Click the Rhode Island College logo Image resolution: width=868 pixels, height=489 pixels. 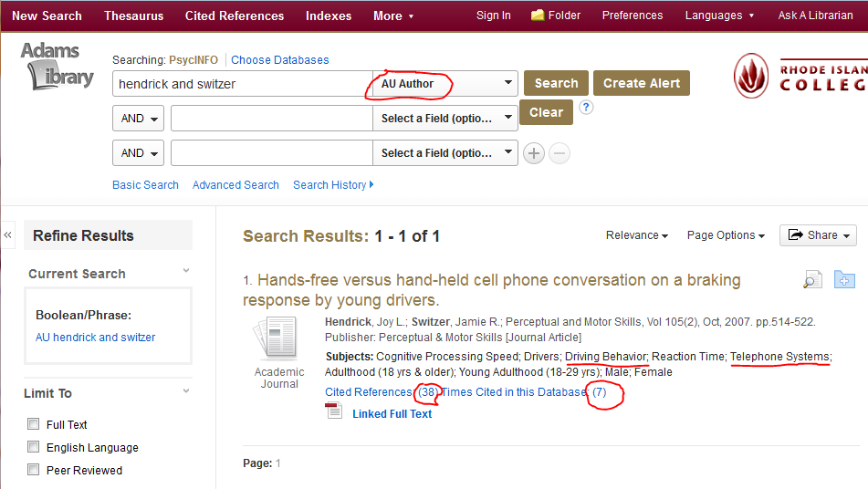click(800, 77)
